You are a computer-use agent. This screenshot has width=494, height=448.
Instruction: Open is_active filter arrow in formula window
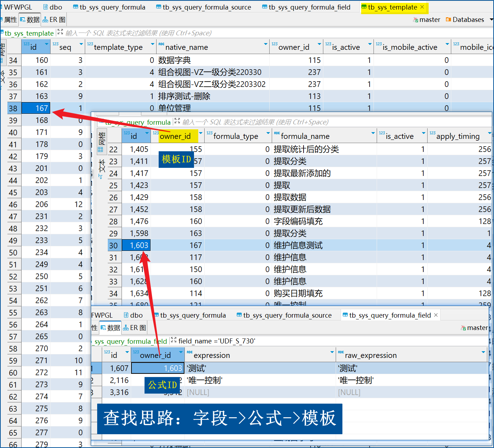tap(423, 133)
